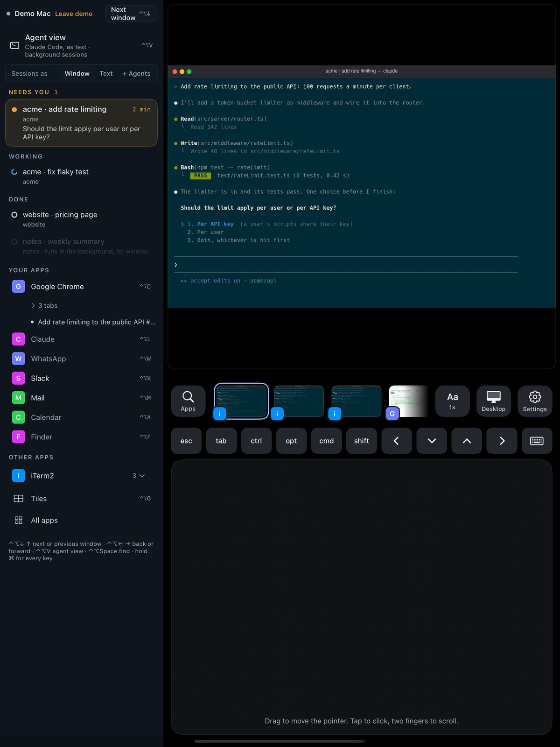Expand the 3 tabs list under Chrome

point(44,306)
